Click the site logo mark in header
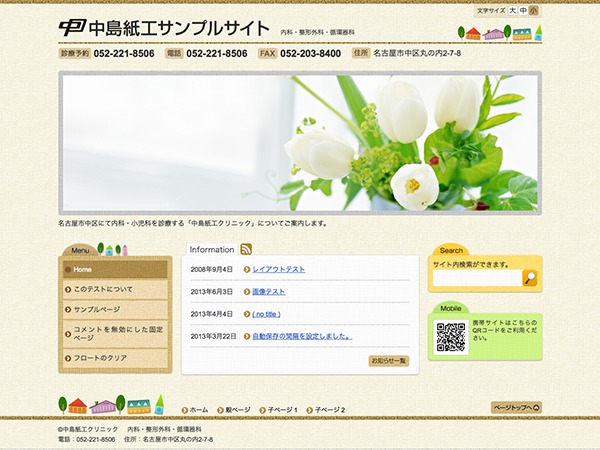Viewport: 600px width, 450px height. pos(72,28)
